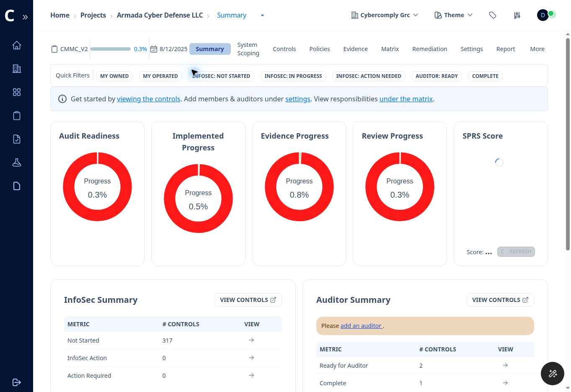Expand the sidebar with double chevron
571x392 pixels.
point(25,17)
